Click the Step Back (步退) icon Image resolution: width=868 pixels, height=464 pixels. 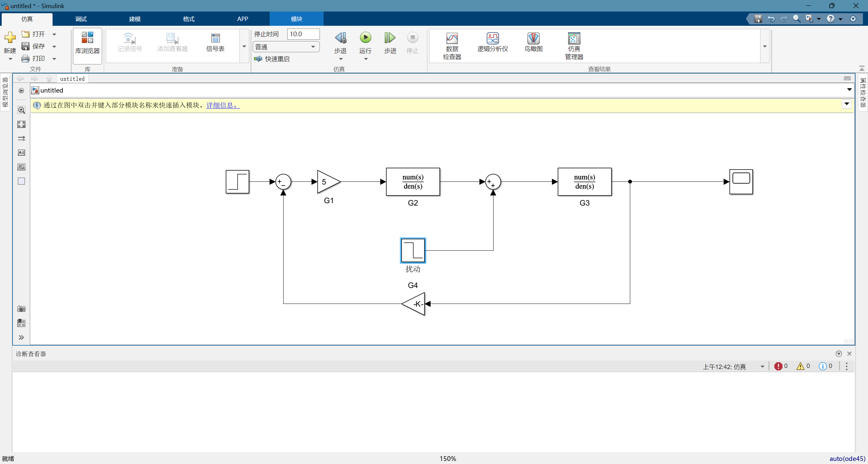340,38
